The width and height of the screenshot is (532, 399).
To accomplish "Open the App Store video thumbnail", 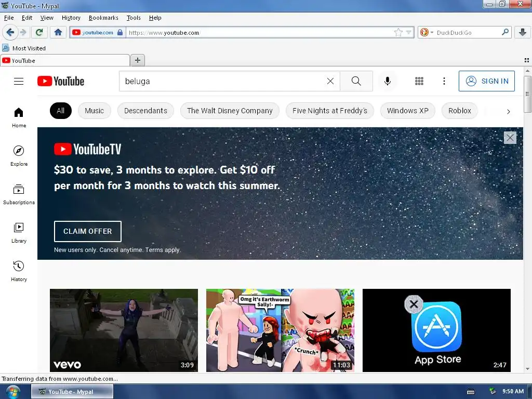I will tap(436, 330).
